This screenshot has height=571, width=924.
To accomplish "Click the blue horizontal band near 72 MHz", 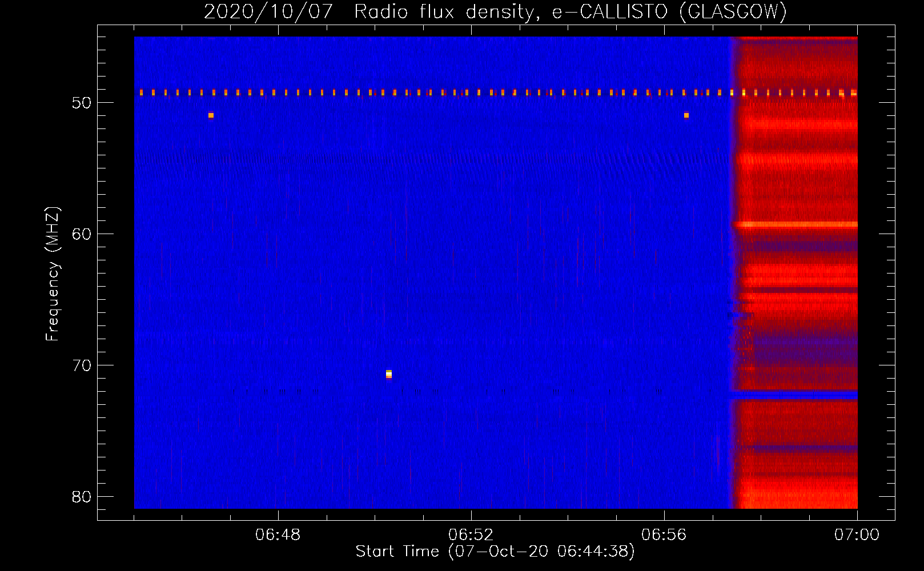I will (x=794, y=395).
